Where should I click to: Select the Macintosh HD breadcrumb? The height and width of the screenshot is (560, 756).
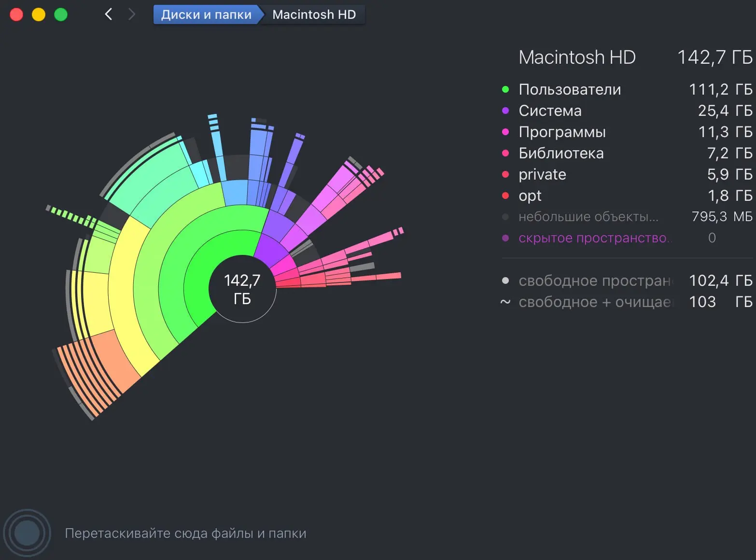tap(314, 14)
